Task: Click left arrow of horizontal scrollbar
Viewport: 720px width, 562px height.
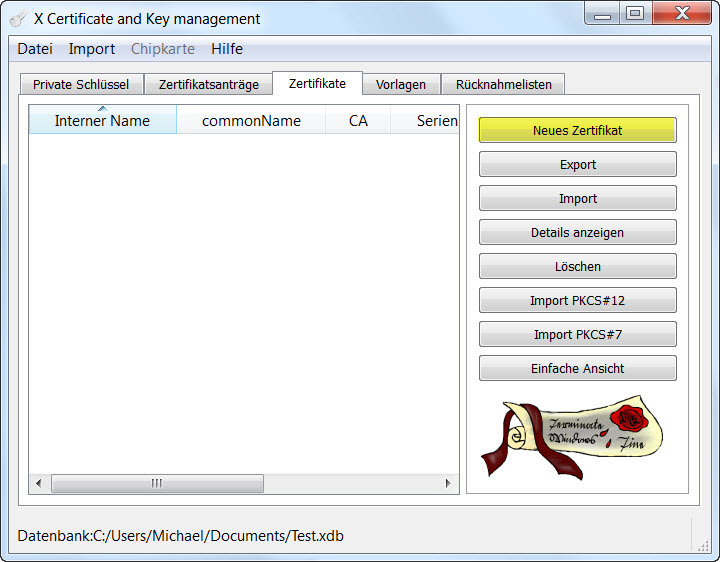Action: (x=39, y=484)
